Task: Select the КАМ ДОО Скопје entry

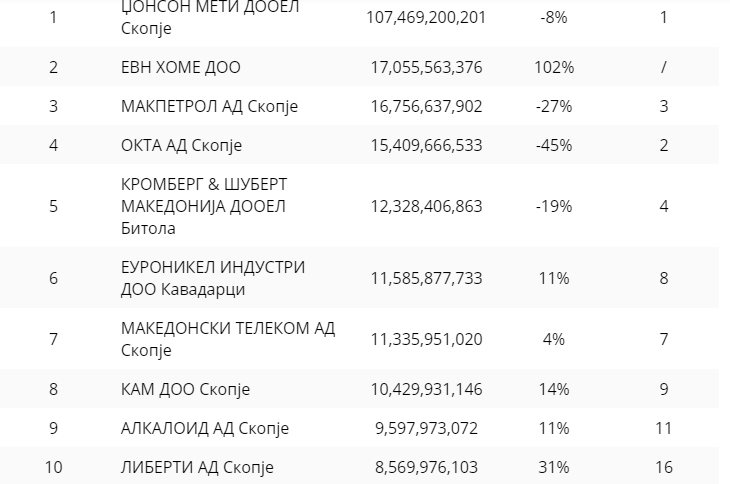Action: point(184,389)
